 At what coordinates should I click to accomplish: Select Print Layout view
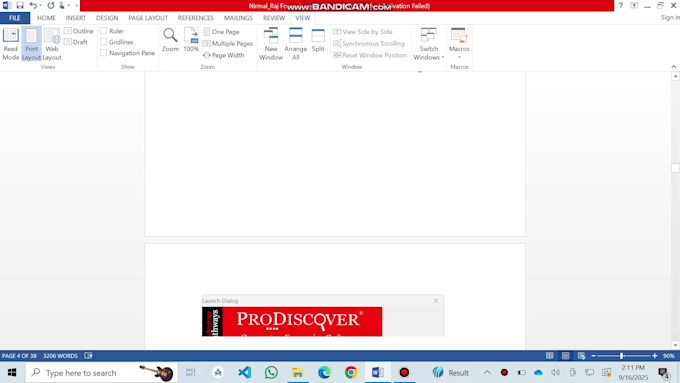[31, 44]
